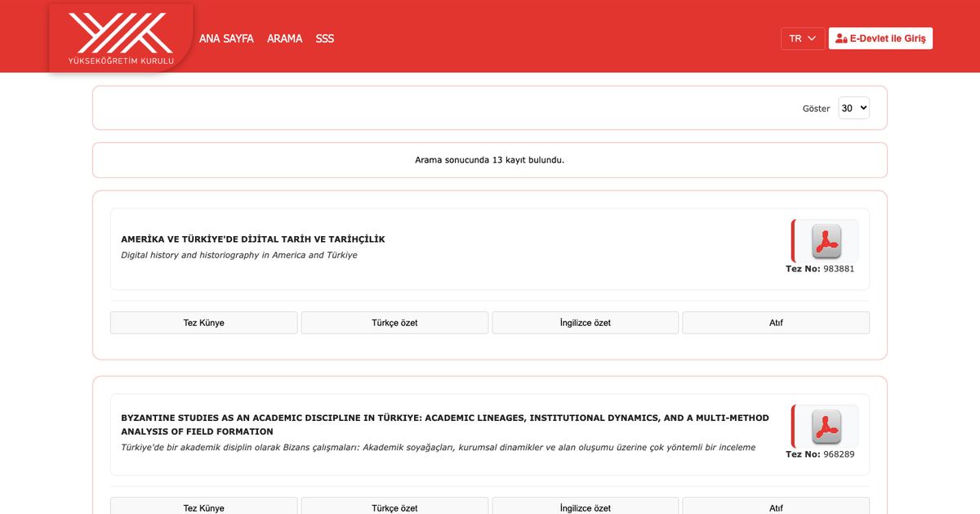The width and height of the screenshot is (980, 514).
Task: Click the Göster label
Action: pos(816,109)
